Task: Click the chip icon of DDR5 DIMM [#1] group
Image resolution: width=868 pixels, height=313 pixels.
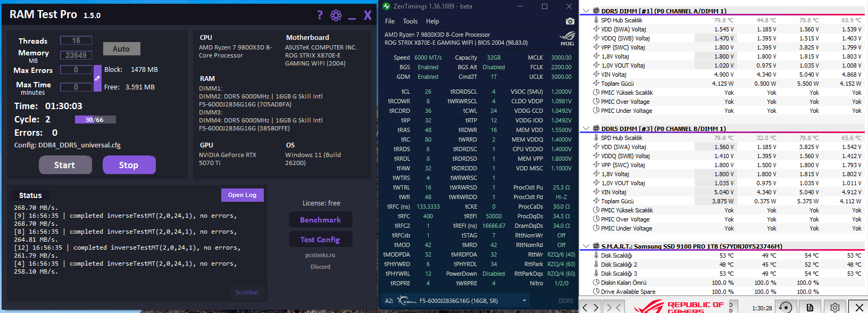Action: pos(596,11)
